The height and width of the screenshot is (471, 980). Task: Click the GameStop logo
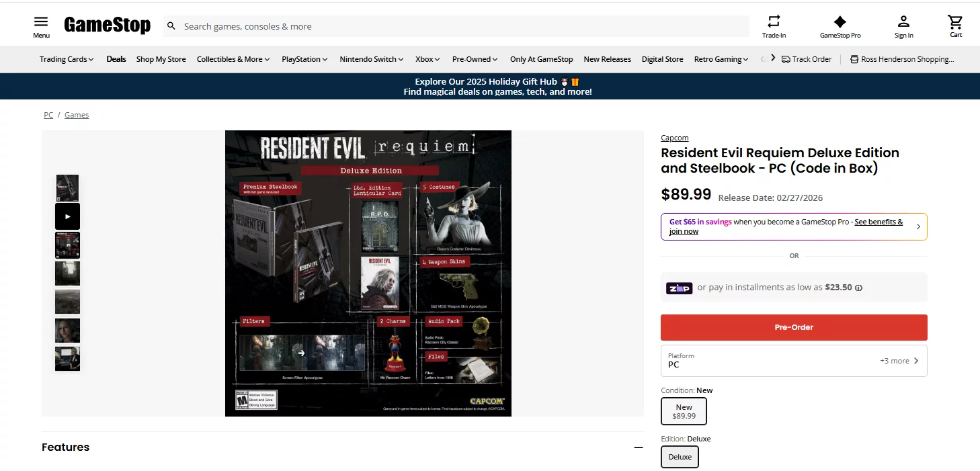point(107,26)
